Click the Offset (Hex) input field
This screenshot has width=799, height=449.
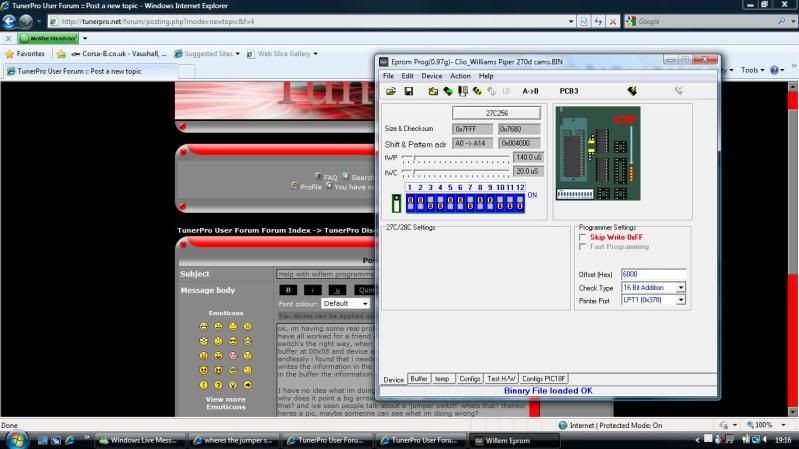(x=653, y=274)
